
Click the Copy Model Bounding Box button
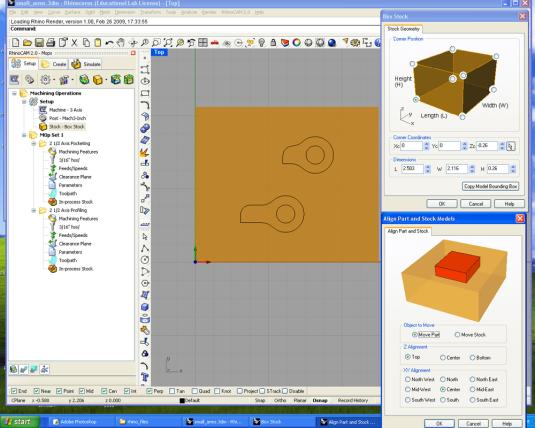[490, 186]
